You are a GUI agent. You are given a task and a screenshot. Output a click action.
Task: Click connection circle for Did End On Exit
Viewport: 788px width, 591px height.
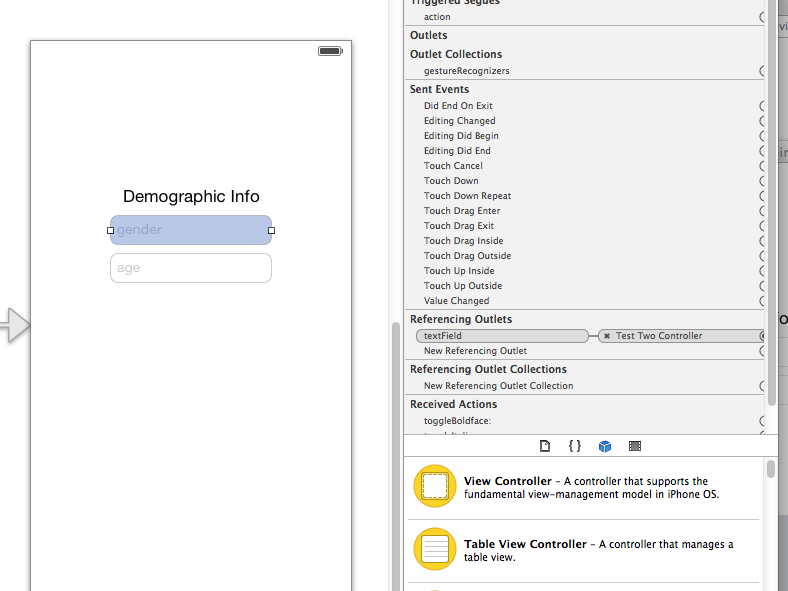762,106
